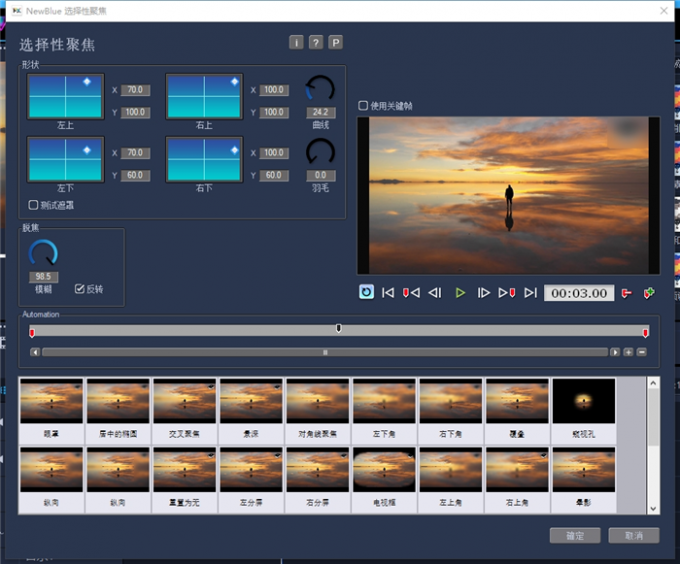Screen dimensions: 680x564
Task: Click the 羽毛 dial knob
Action: (320, 152)
